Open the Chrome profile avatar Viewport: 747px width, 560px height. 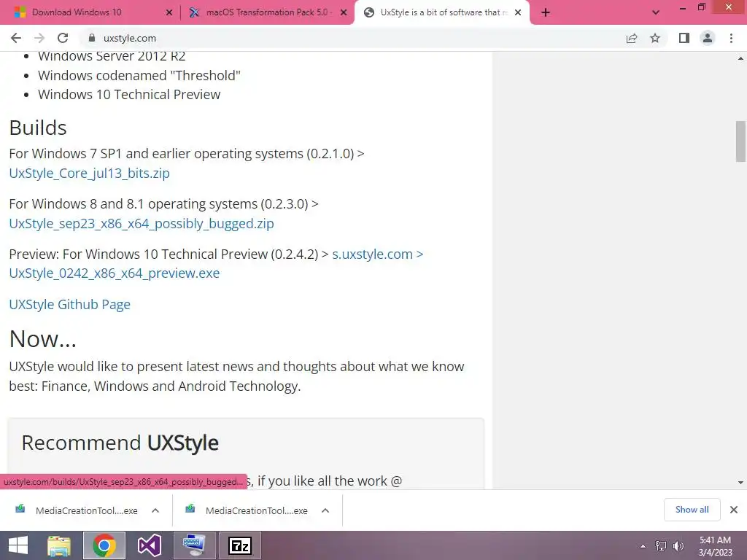pos(708,38)
